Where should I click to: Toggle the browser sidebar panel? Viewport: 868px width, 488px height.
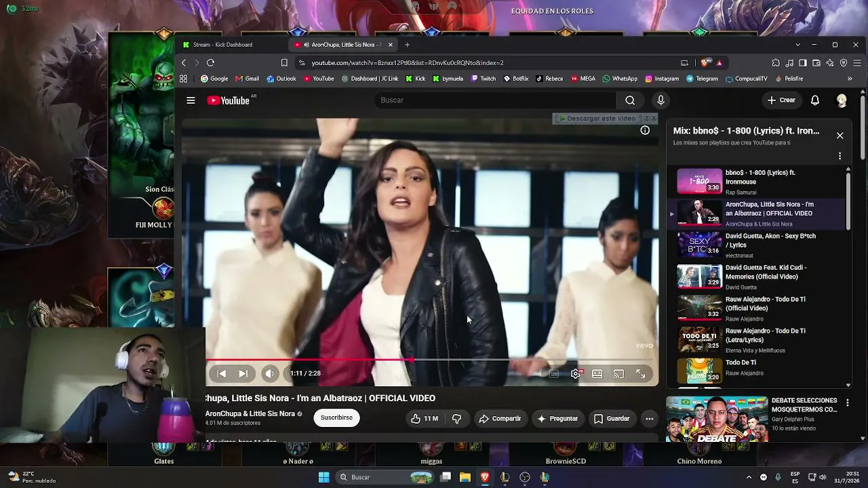pos(803,63)
